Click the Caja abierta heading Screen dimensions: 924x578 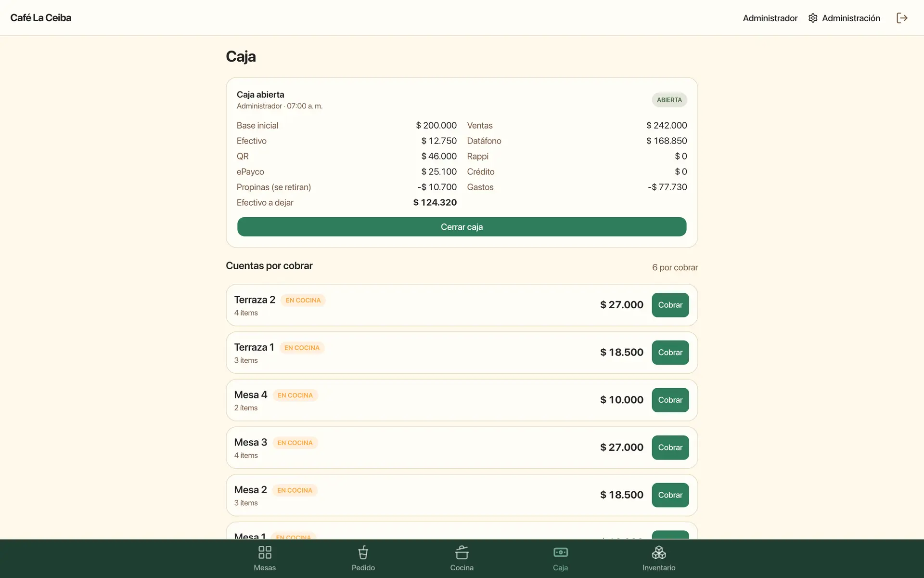click(x=260, y=94)
